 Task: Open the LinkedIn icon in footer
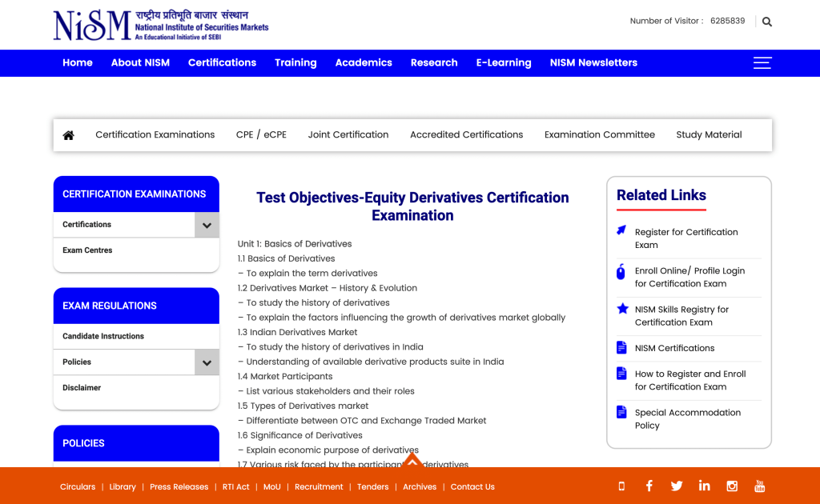click(x=705, y=486)
